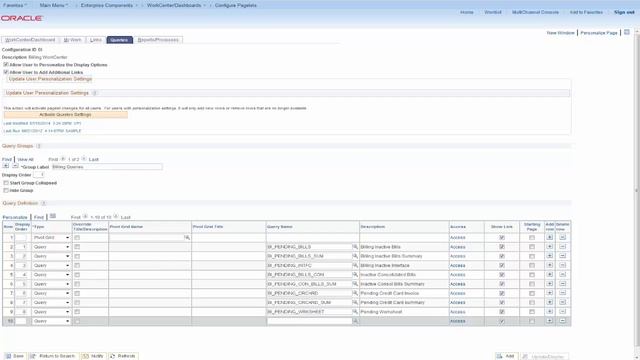Show next row in Query Groups

pos(84,159)
